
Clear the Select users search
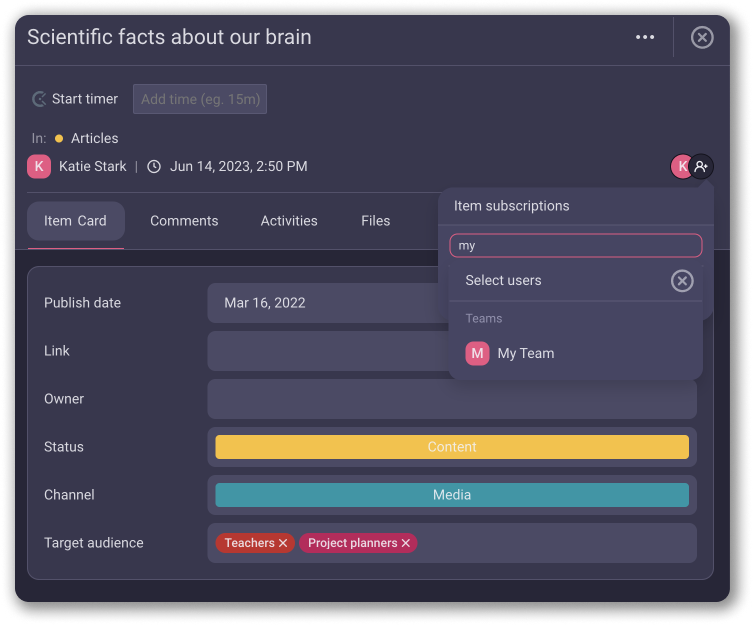(682, 281)
